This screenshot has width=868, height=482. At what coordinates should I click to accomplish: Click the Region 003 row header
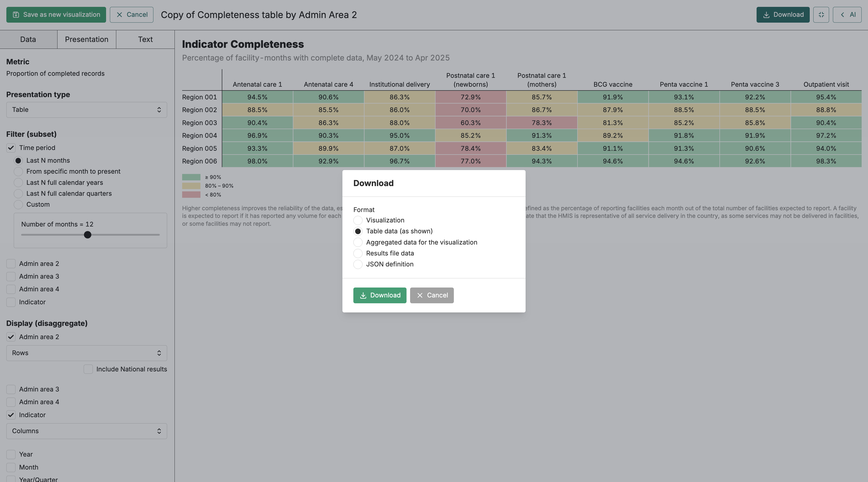[199, 123]
